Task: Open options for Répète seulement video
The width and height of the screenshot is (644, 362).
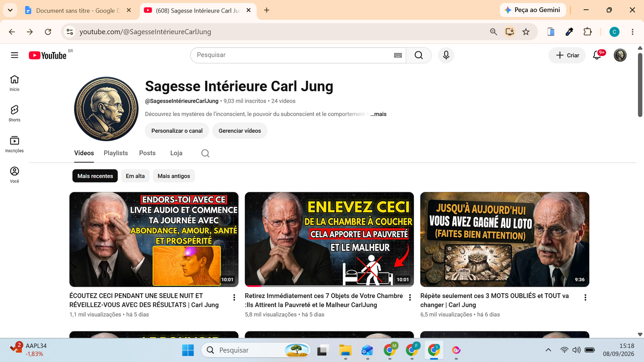Action: pyautogui.click(x=585, y=298)
